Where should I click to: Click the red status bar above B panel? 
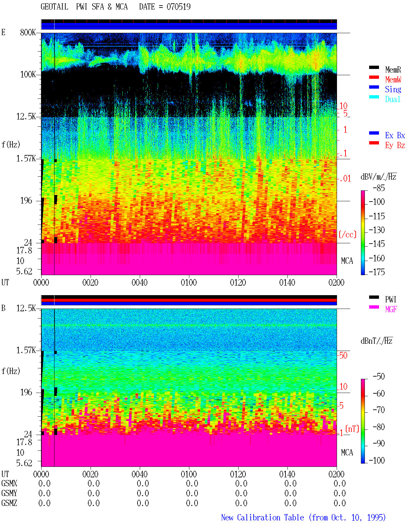(189, 300)
